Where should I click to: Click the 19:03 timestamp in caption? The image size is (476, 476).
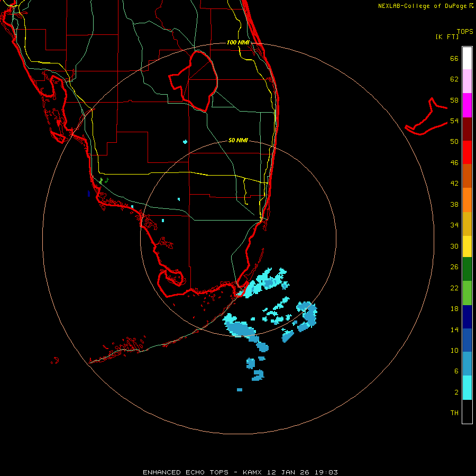[x=326, y=472]
